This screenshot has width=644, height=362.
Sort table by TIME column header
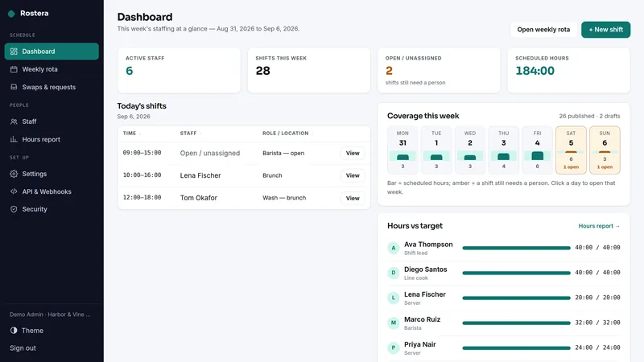pyautogui.click(x=130, y=134)
